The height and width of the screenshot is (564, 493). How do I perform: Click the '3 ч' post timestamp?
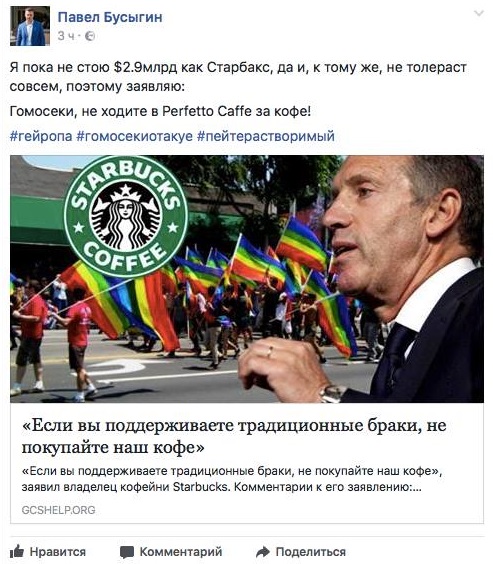coord(66,36)
